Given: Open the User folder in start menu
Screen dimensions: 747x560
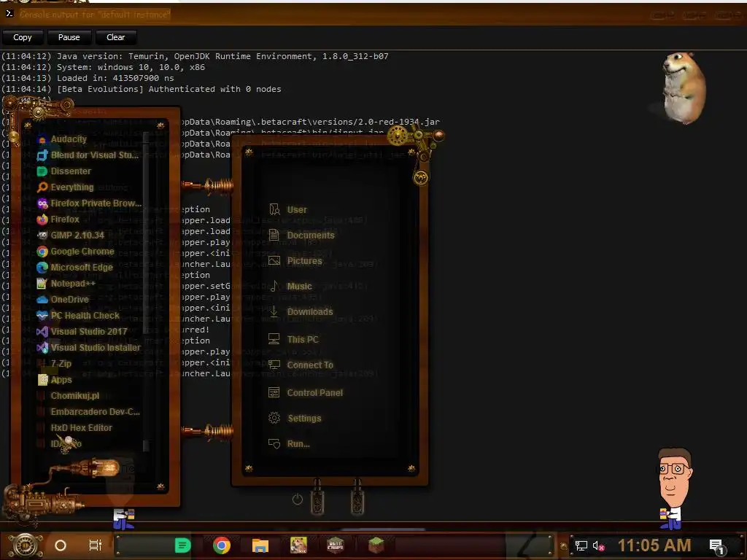Looking at the screenshot, I should 287,210.
